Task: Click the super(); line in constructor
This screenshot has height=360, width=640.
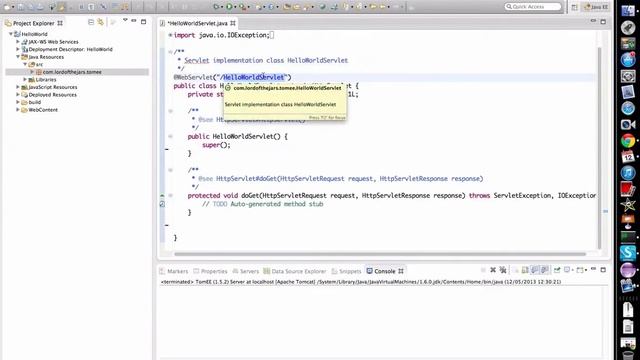Action: (x=216, y=145)
